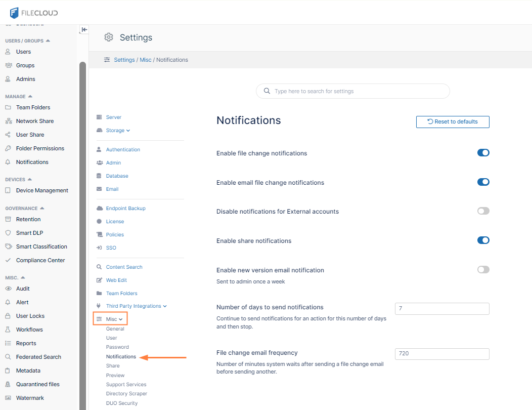Click the Watermark image icon
The width and height of the screenshot is (532, 410).
[x=8, y=398]
